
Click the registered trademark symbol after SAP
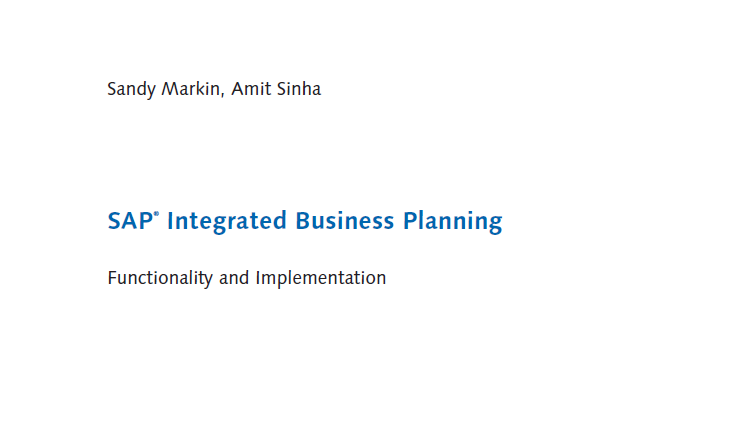pyautogui.click(x=156, y=214)
